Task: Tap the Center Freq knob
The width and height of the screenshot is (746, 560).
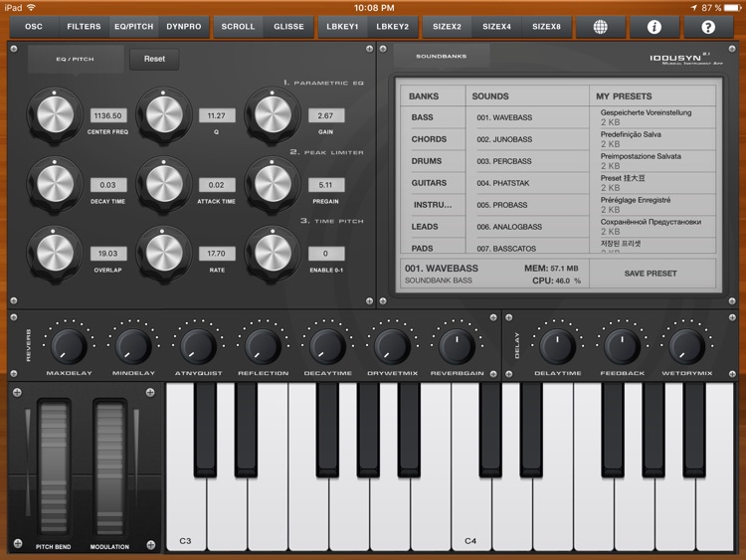Action: (x=55, y=115)
